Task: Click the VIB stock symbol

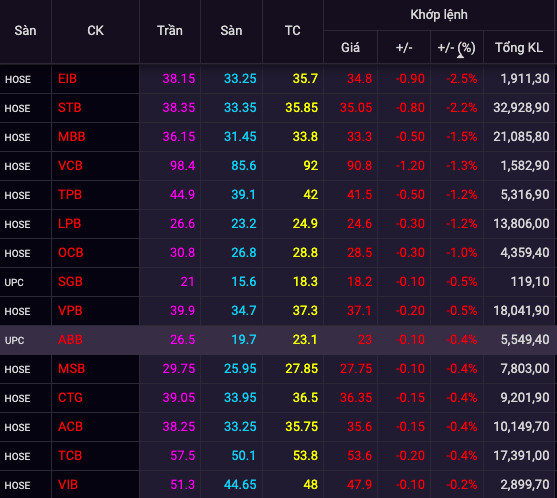Action: click(x=68, y=485)
